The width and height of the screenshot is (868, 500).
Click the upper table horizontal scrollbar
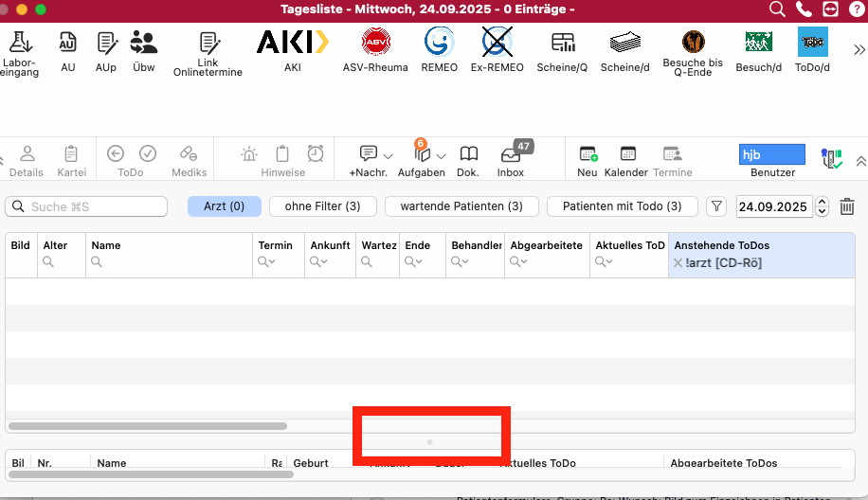pyautogui.click(x=148, y=426)
